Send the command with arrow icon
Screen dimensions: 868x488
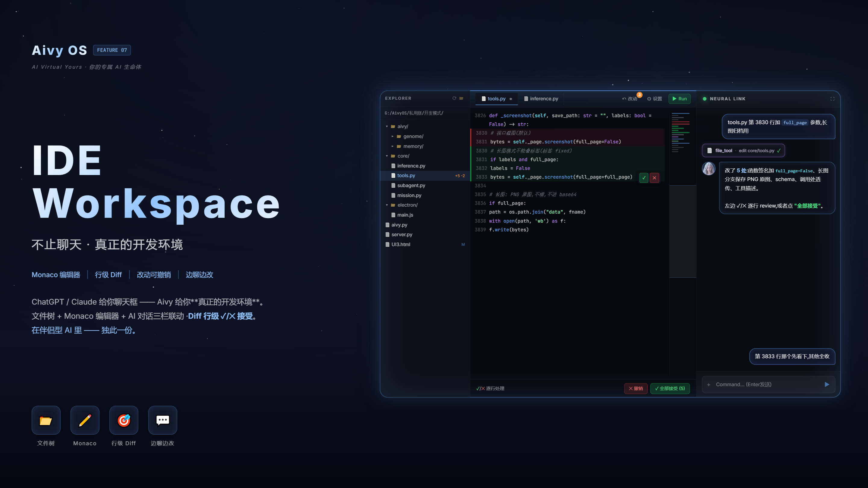(x=826, y=384)
